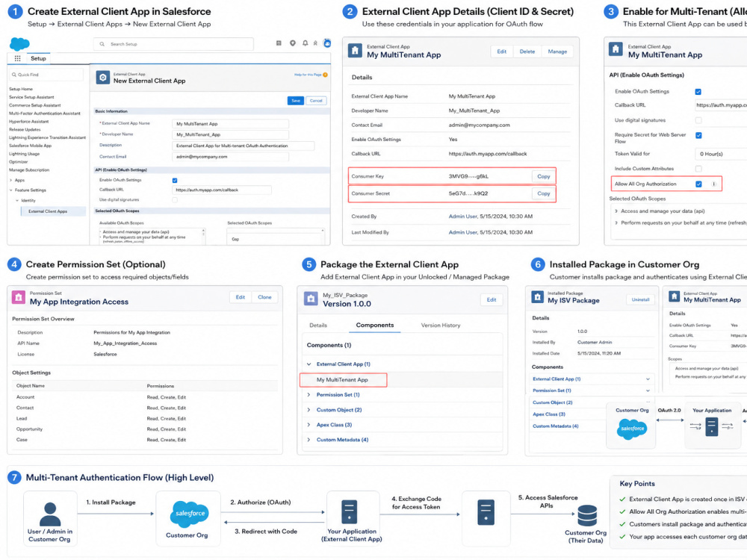Click the info icon beside Allow All Org Authorization
747x560 pixels.
[713, 184]
